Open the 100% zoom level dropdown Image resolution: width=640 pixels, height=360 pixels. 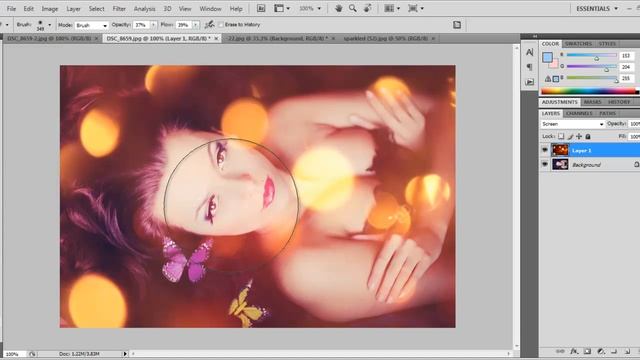pyautogui.click(x=310, y=8)
